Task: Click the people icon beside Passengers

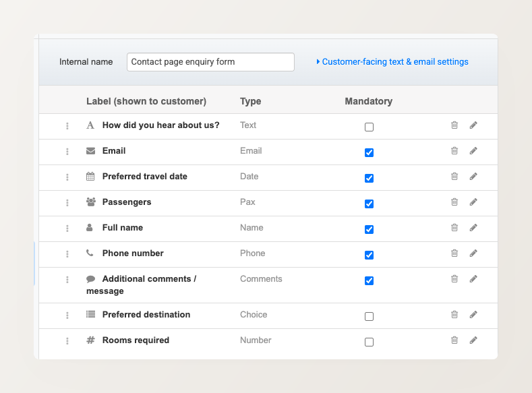Action: 90,202
